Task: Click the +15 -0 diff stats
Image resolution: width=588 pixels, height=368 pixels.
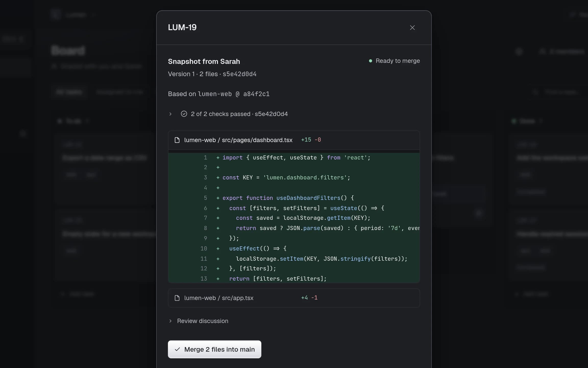Action: point(311,140)
